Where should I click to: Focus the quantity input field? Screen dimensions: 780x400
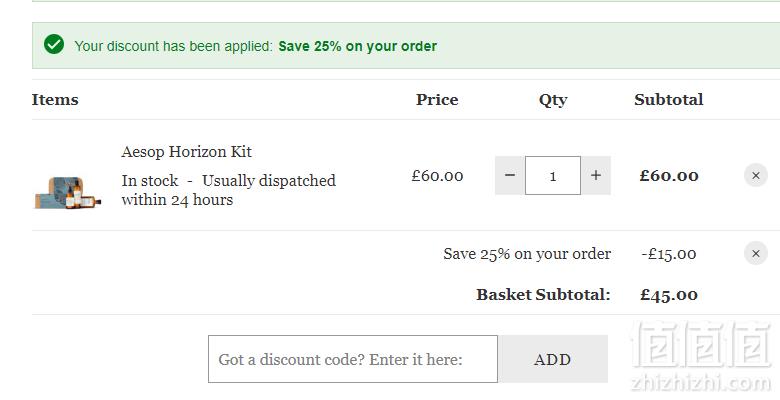pos(553,176)
